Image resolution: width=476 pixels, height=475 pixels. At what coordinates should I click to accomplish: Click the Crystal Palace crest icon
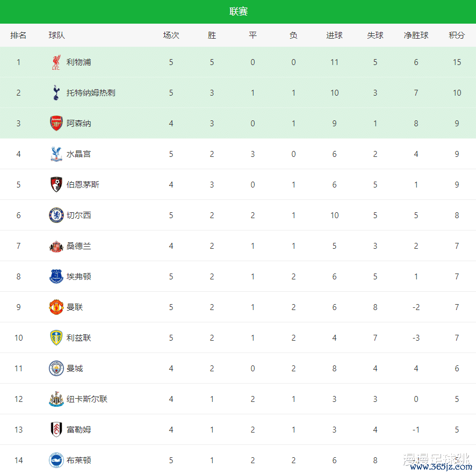tap(56, 154)
